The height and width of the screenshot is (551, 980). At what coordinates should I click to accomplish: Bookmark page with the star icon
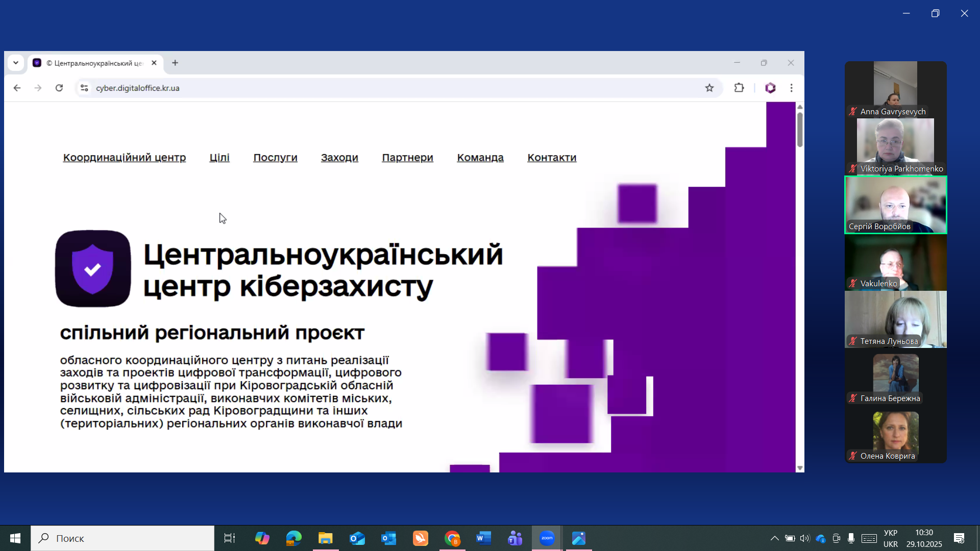[709, 88]
